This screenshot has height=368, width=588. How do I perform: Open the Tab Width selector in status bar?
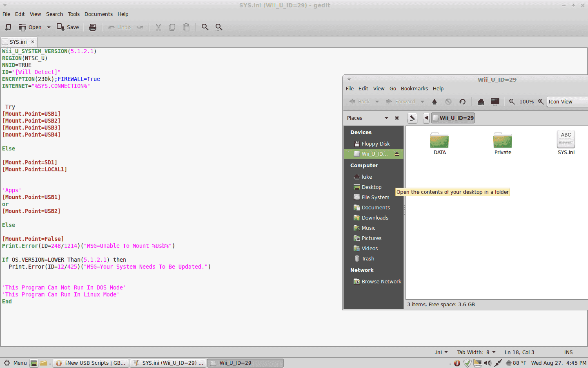476,352
